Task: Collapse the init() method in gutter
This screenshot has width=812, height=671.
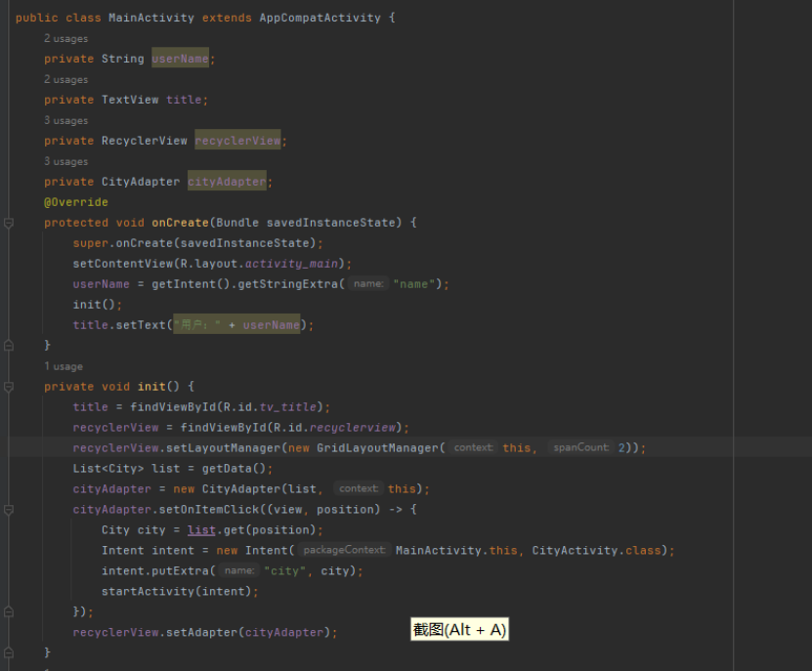Action: [x=9, y=387]
